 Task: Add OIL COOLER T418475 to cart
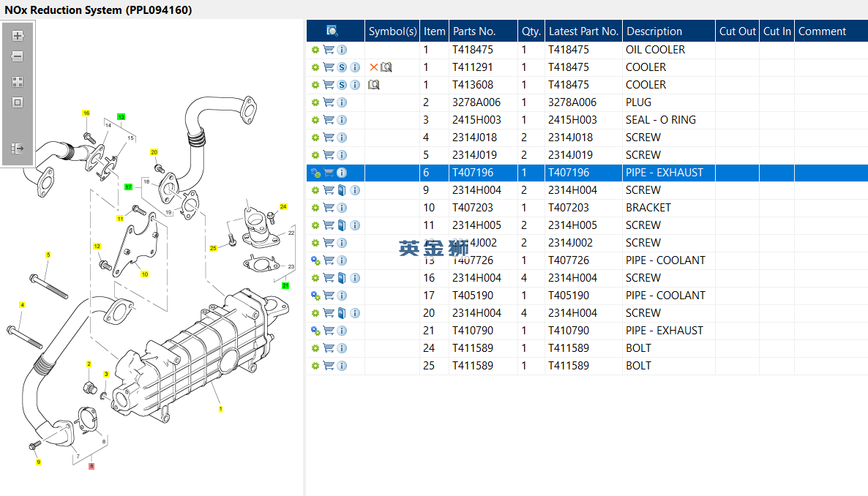329,50
